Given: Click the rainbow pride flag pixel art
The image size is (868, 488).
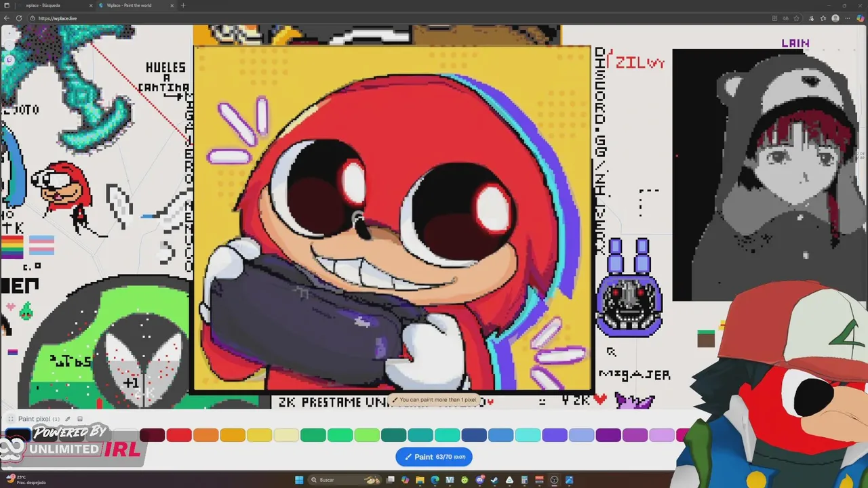Looking at the screenshot, I should click(12, 247).
